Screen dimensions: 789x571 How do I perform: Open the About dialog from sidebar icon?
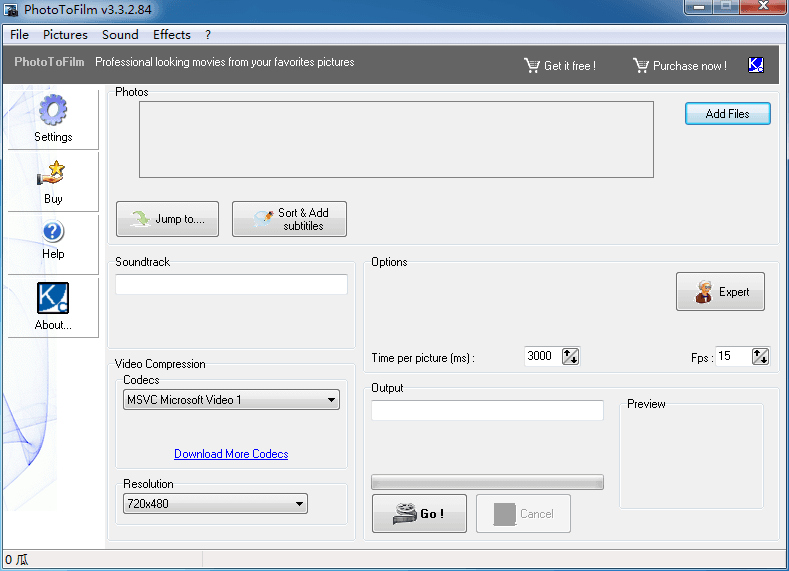[x=53, y=298]
